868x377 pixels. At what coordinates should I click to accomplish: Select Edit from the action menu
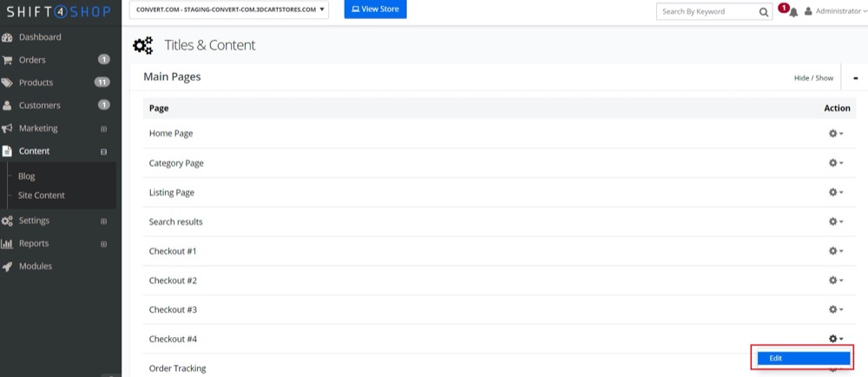[803, 358]
